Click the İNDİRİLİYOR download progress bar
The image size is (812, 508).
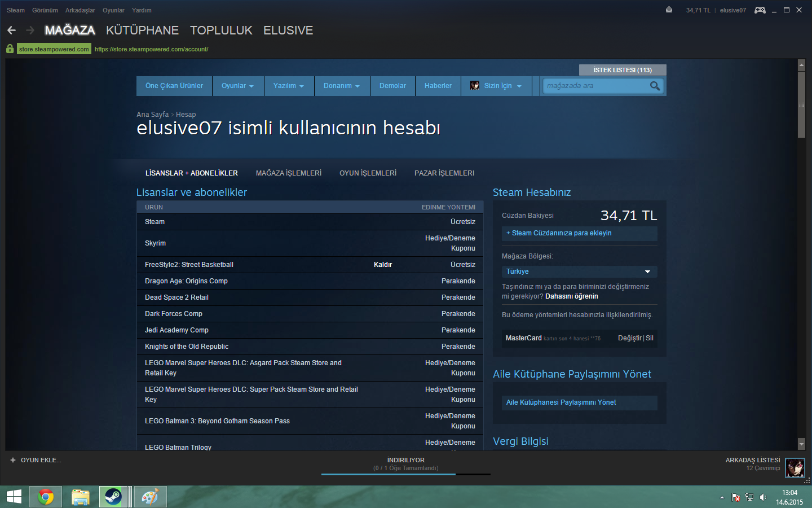[406, 474]
